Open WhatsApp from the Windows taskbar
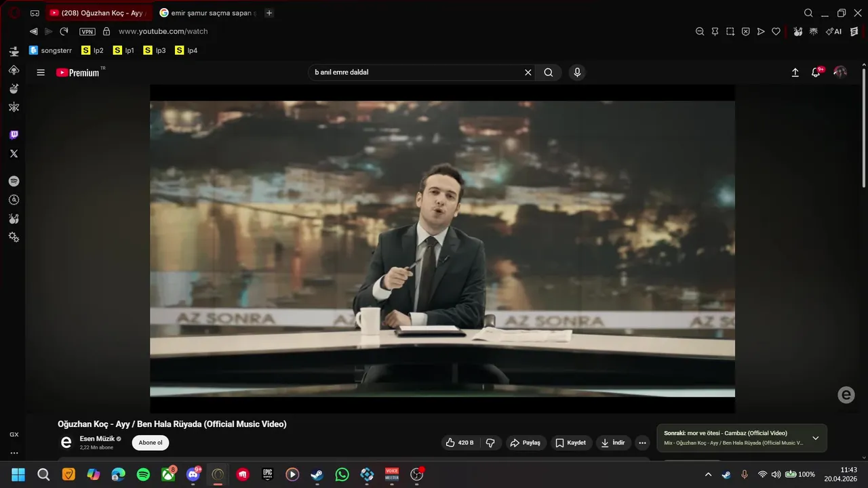The height and width of the screenshot is (488, 868). pos(342,474)
